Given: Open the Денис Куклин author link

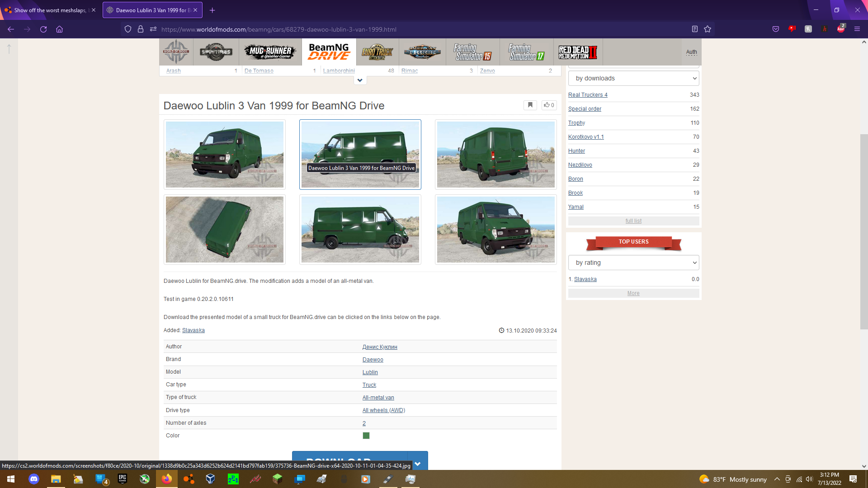Looking at the screenshot, I should point(380,347).
